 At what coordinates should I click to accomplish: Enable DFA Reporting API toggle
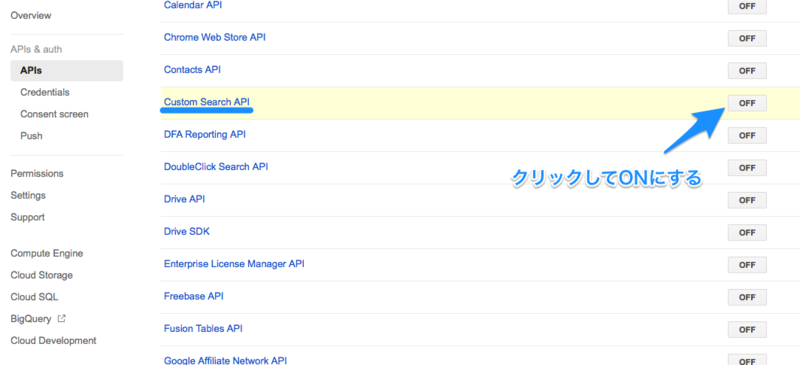[747, 135]
